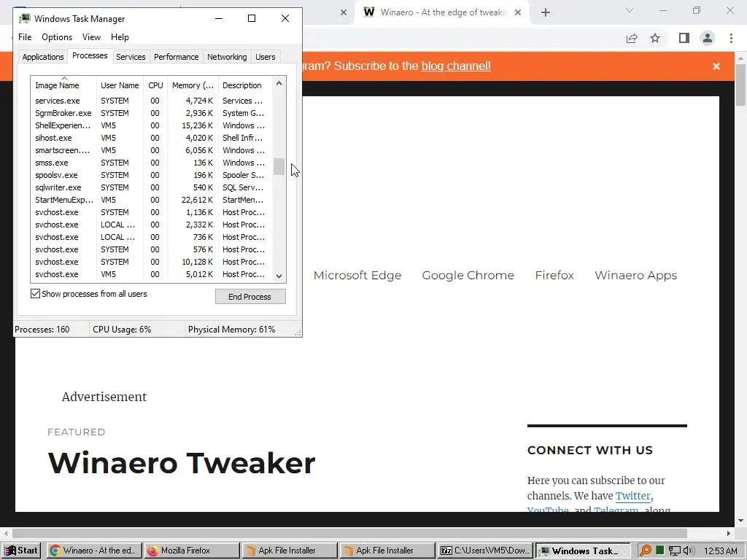Open File menu in Task Manager
The width and height of the screenshot is (747, 560).
(x=25, y=37)
